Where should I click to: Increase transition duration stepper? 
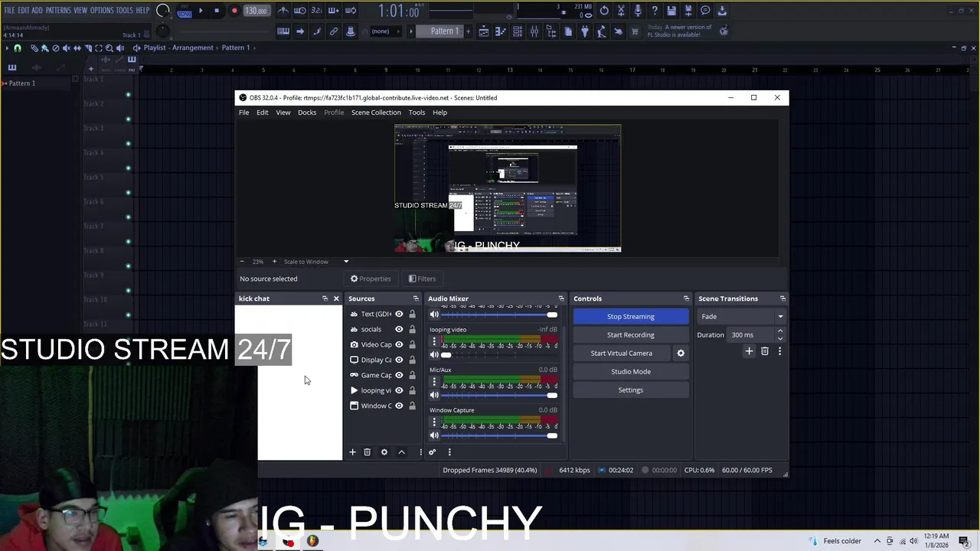pos(780,331)
